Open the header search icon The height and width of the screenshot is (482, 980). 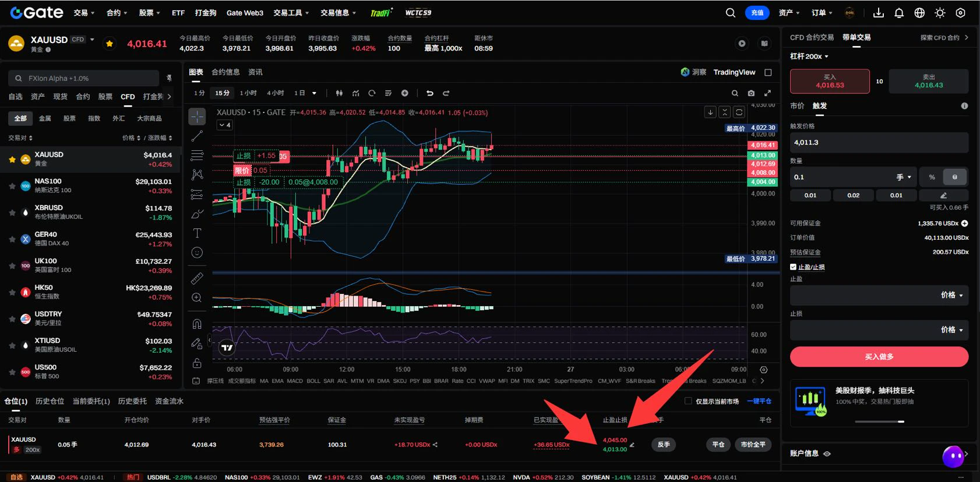(730, 13)
